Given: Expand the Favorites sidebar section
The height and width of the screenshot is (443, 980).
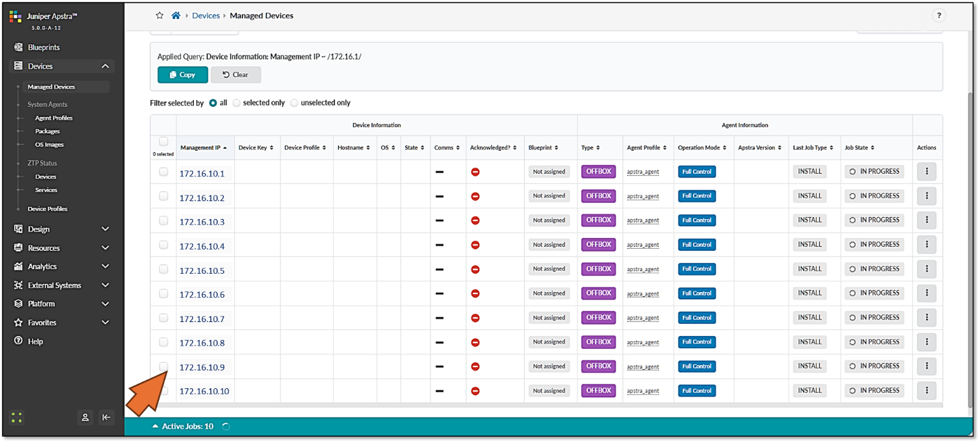Looking at the screenshot, I should click(x=106, y=323).
